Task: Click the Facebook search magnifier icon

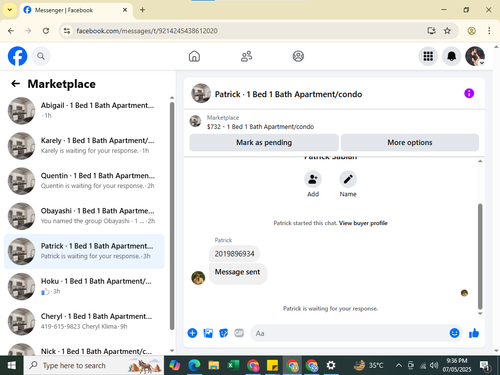Action: coord(41,56)
